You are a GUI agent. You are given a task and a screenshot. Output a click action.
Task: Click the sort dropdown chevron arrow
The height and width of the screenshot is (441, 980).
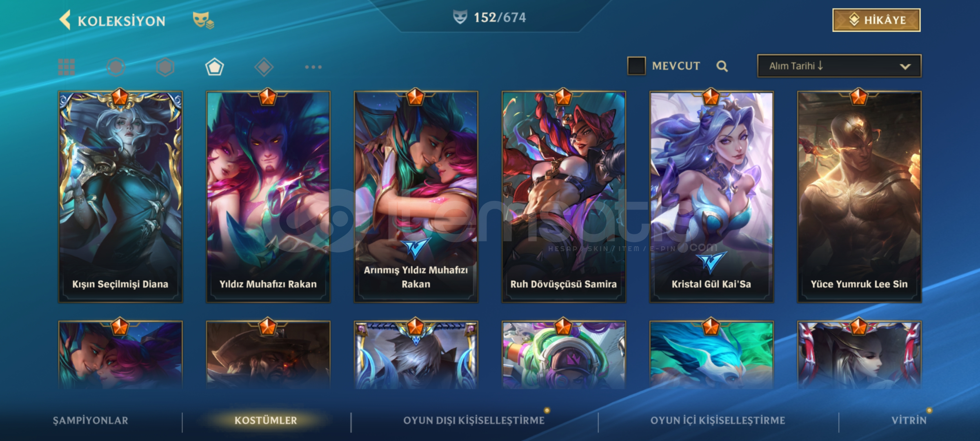[905, 67]
